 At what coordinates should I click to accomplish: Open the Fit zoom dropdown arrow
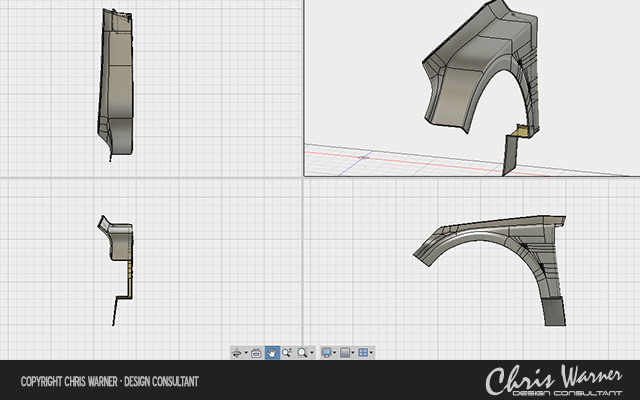point(312,353)
